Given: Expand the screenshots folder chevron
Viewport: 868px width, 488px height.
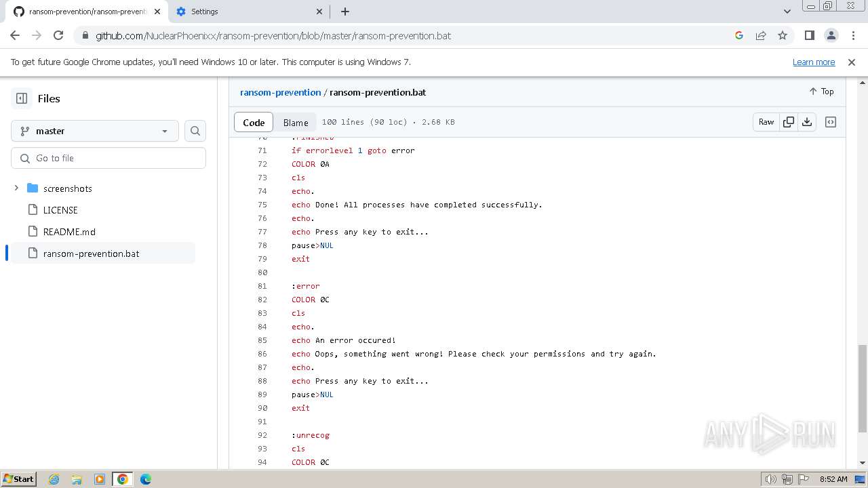Looking at the screenshot, I should (16, 188).
